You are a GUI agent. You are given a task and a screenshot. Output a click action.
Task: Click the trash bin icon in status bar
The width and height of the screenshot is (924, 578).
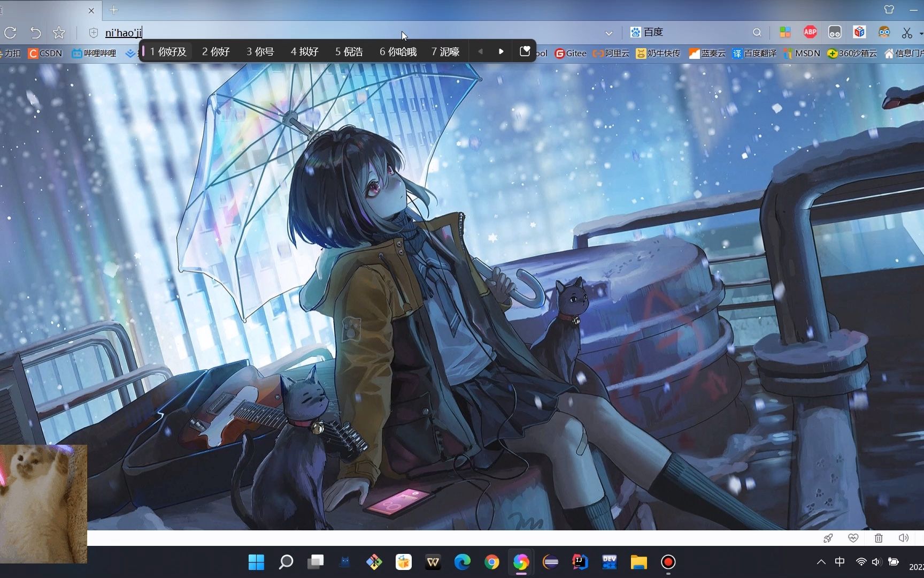[x=879, y=538]
